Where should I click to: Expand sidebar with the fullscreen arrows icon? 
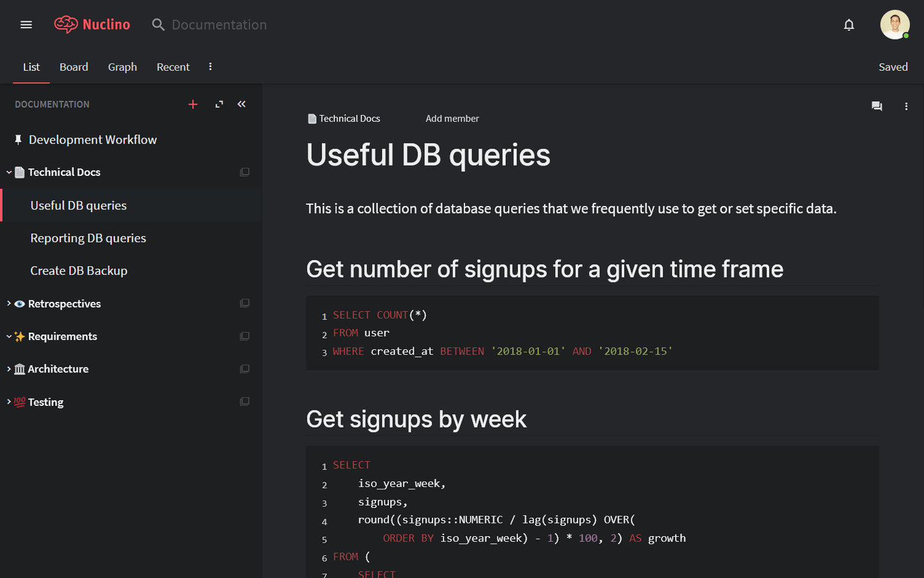[x=219, y=104]
